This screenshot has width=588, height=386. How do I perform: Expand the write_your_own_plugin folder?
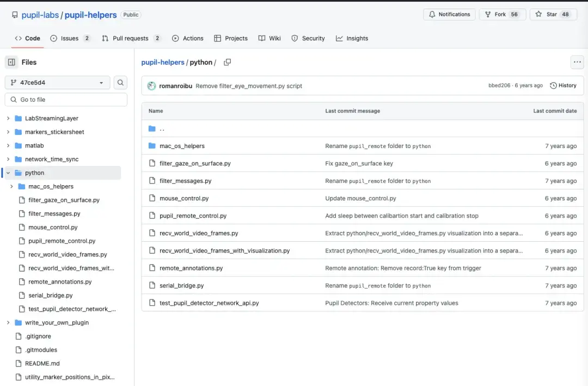[8, 322]
